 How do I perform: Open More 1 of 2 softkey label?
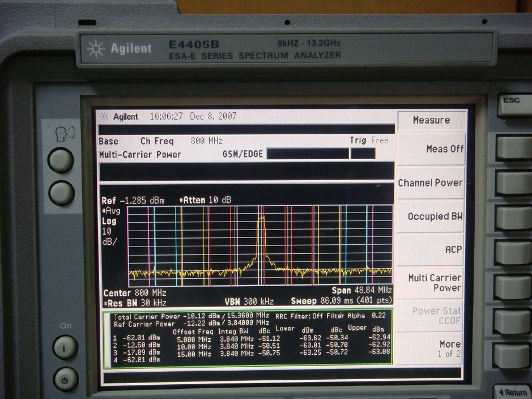[x=449, y=349]
